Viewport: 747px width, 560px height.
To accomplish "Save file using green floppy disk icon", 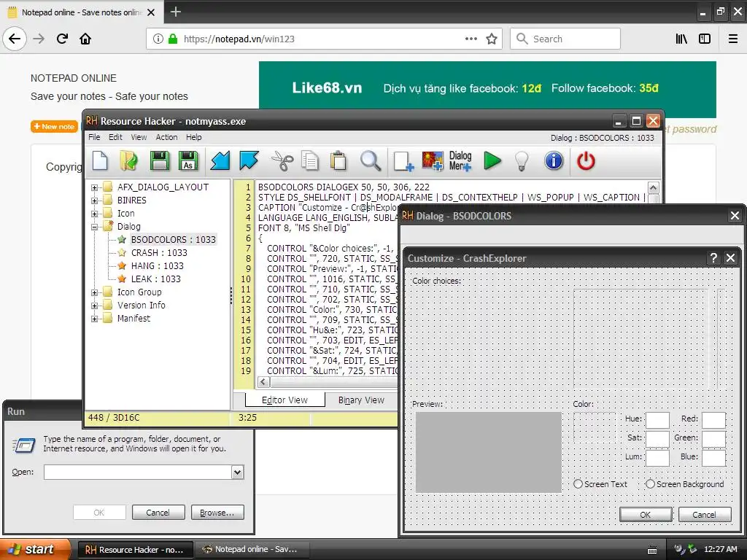I will click(x=159, y=161).
